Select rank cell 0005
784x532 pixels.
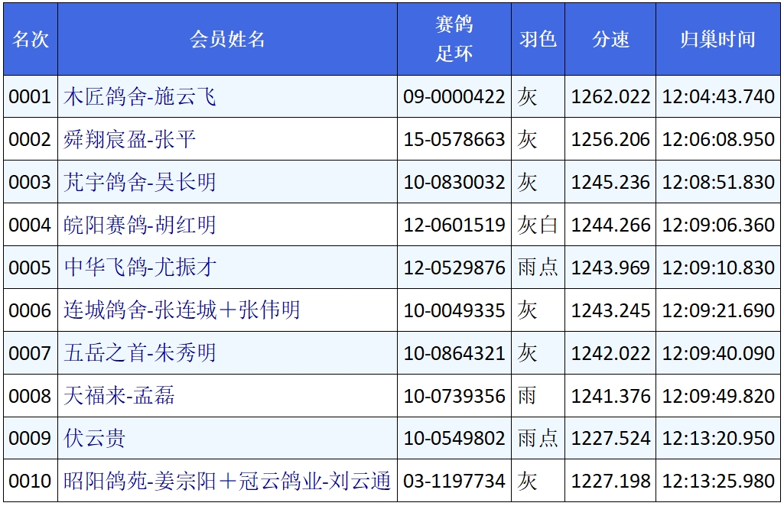[30, 268]
